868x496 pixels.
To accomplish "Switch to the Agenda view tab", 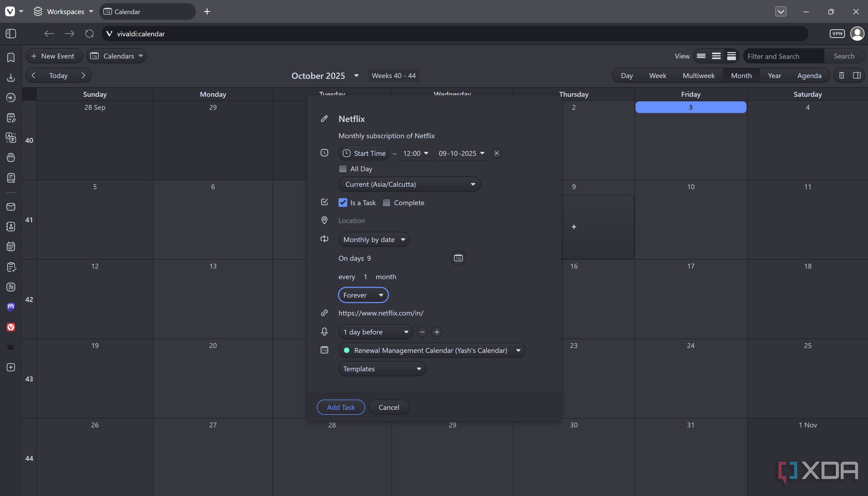I will point(809,76).
